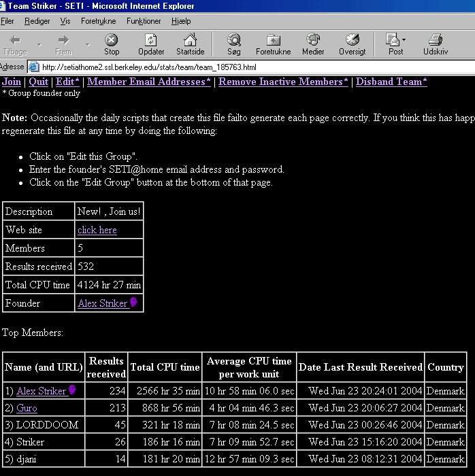This screenshot has width=475, height=476.
Task: Open the Filer menu
Action: pos(7,21)
